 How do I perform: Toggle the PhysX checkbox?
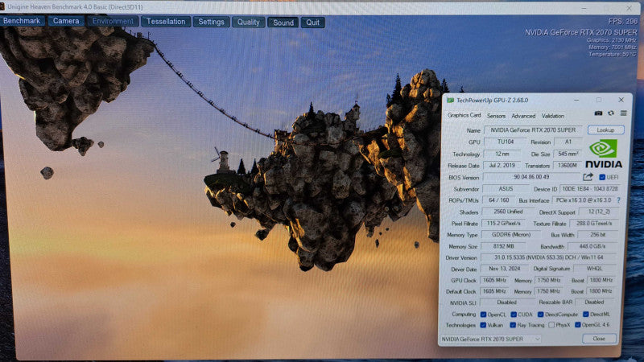pyautogui.click(x=551, y=325)
